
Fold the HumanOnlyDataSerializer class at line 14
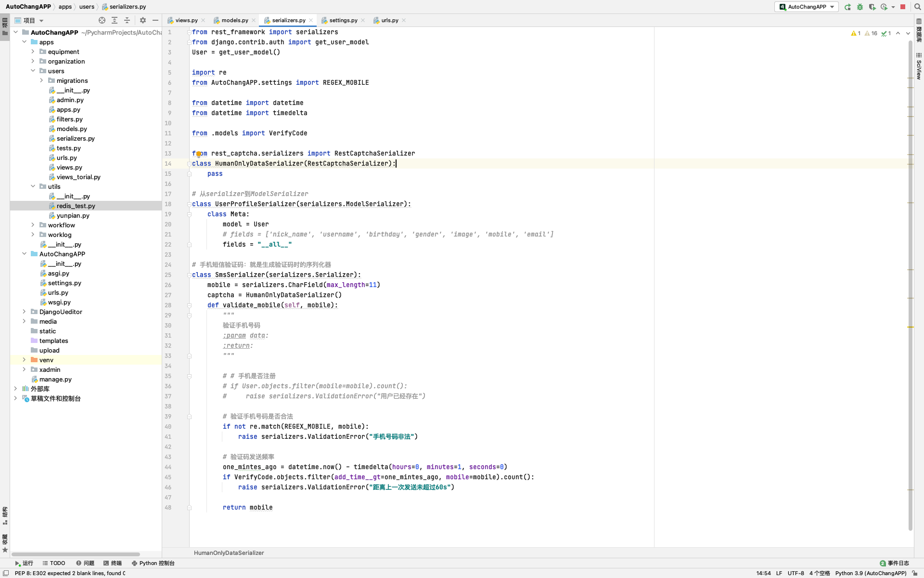click(189, 164)
